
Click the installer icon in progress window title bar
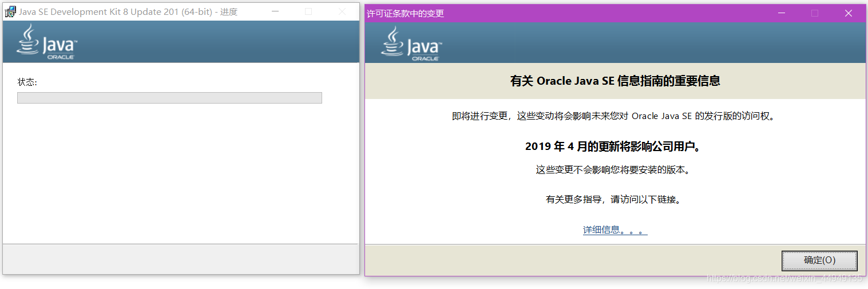(x=10, y=11)
